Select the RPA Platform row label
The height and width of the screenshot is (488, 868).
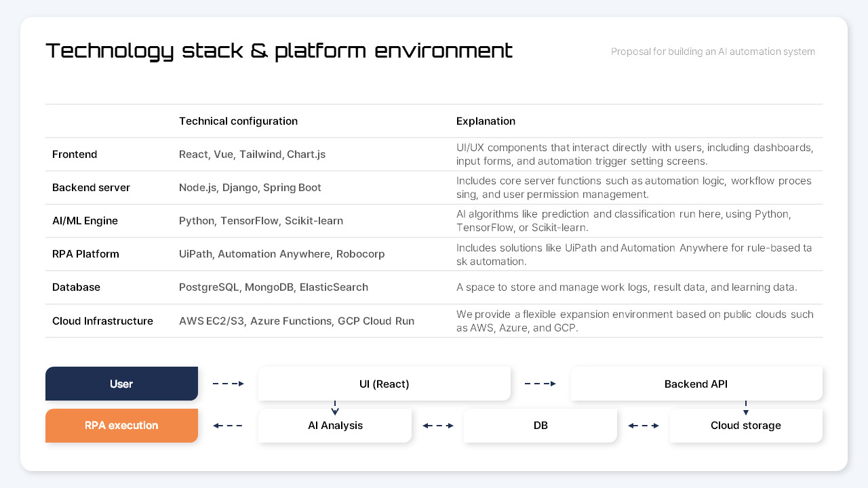pyautogui.click(x=85, y=254)
